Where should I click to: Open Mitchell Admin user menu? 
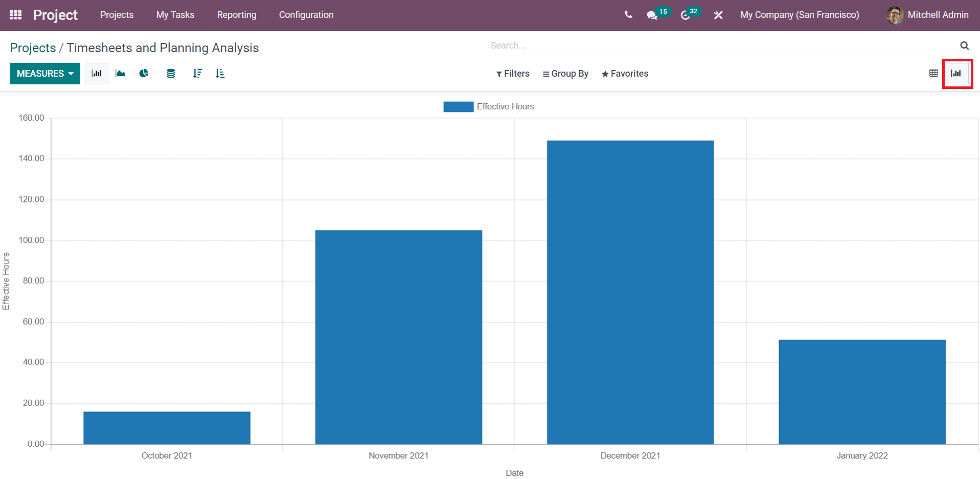(x=927, y=15)
